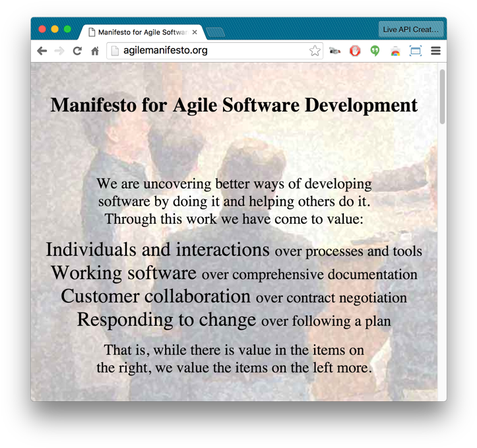
Task: Bookmark this page with the star icon
Action: 315,51
